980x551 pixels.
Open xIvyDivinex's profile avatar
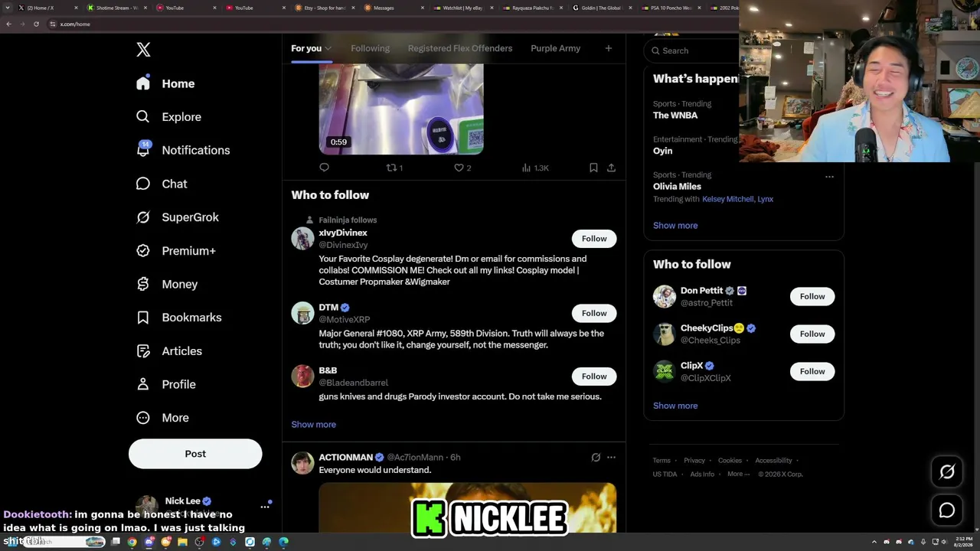302,238
